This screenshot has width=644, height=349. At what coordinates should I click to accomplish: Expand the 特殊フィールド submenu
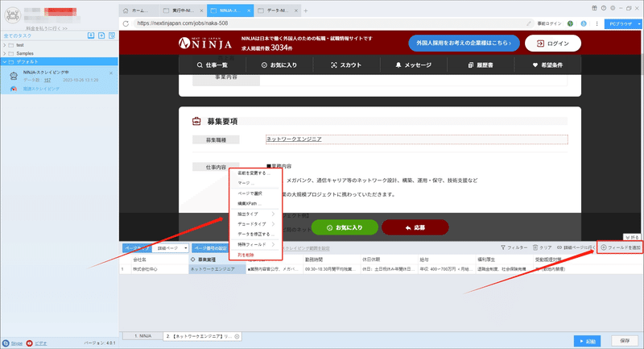point(255,244)
